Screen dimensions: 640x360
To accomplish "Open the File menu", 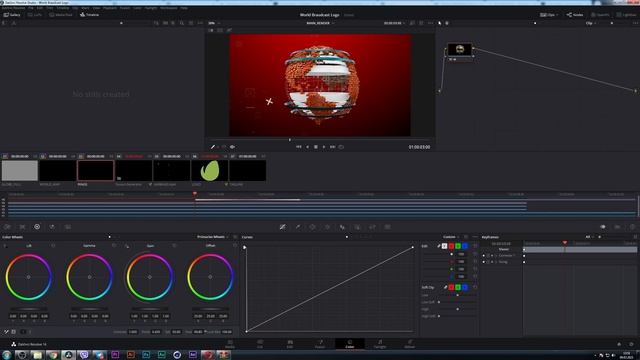I will (31, 8).
